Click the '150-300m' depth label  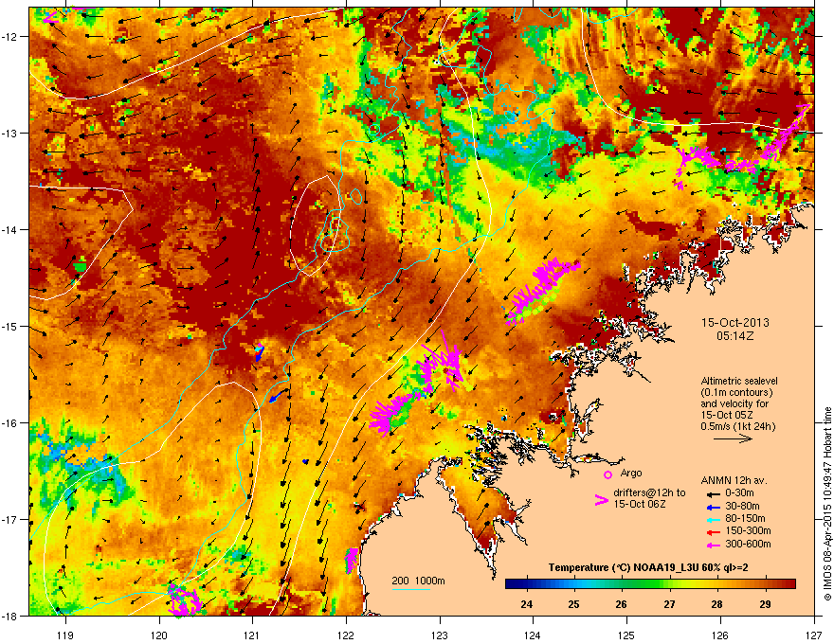748,530
